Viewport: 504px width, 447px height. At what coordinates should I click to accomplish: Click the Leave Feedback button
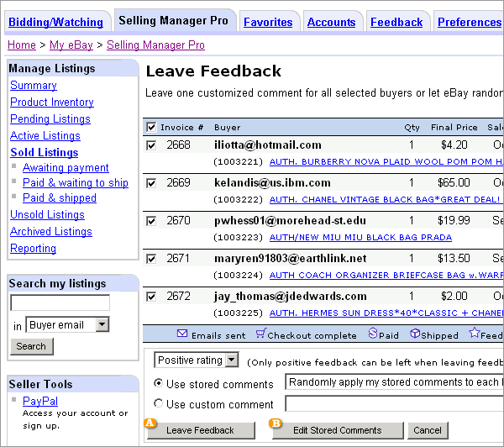coord(201,430)
